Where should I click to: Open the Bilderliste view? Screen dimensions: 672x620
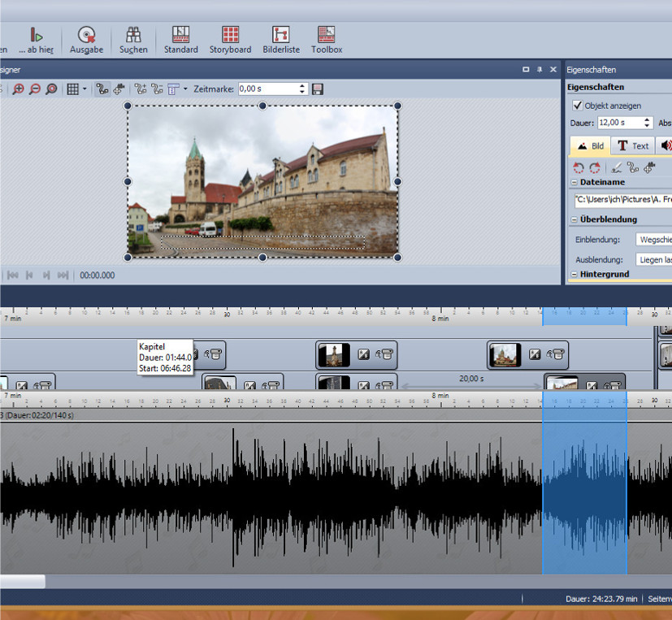point(281,39)
